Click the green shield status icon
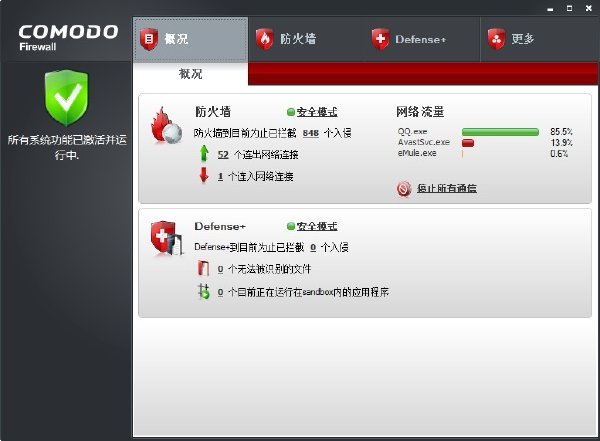Image resolution: width=600 pixels, height=441 pixels. [x=67, y=98]
